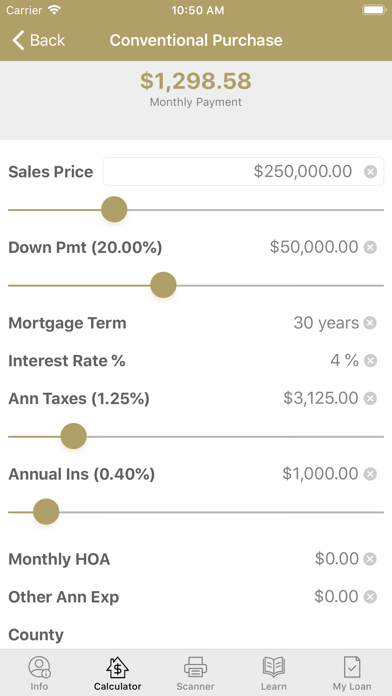
Task: Clear the Down Pmt amount
Action: click(370, 247)
